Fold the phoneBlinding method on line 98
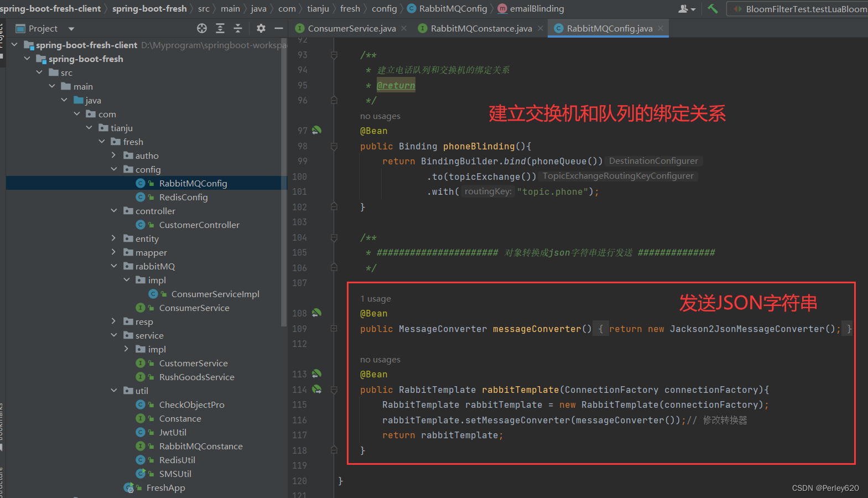The height and width of the screenshot is (498, 868). (x=334, y=146)
